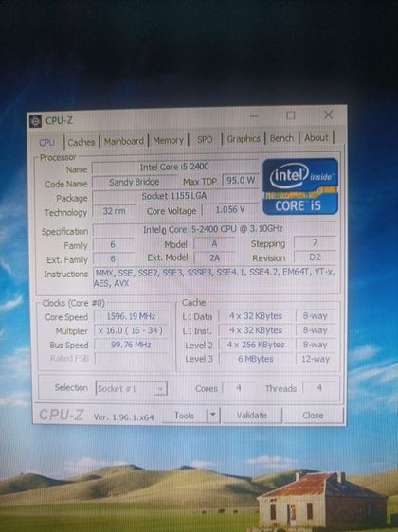This screenshot has height=532, width=398.
Task: Switch to the CPU tab
Action: pyautogui.click(x=46, y=143)
